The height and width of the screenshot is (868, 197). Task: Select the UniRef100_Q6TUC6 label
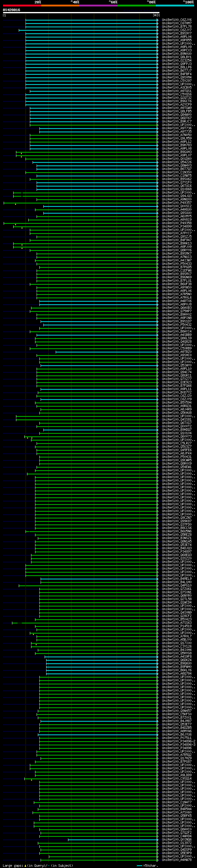(x=176, y=186)
